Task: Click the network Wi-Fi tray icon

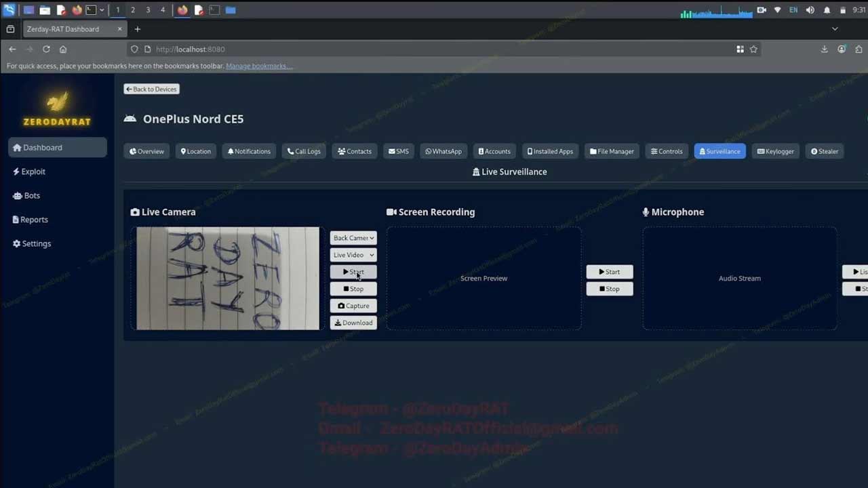Action: pos(777,10)
